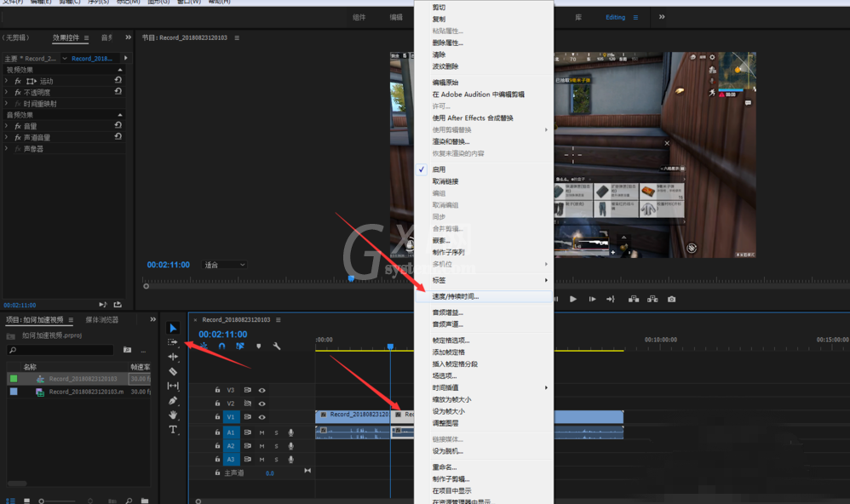Screen dimensions: 850x504
Task: Click New Bin folder icon in project panel
Action: (x=145, y=501)
